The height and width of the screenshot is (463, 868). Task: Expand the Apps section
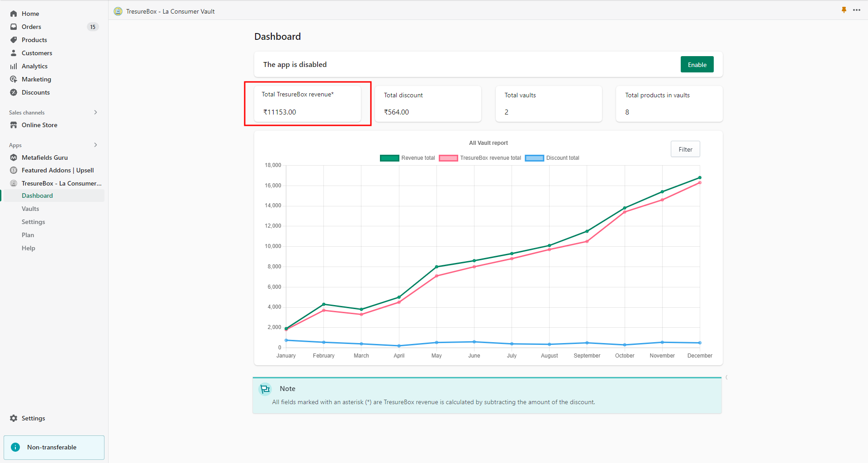95,145
